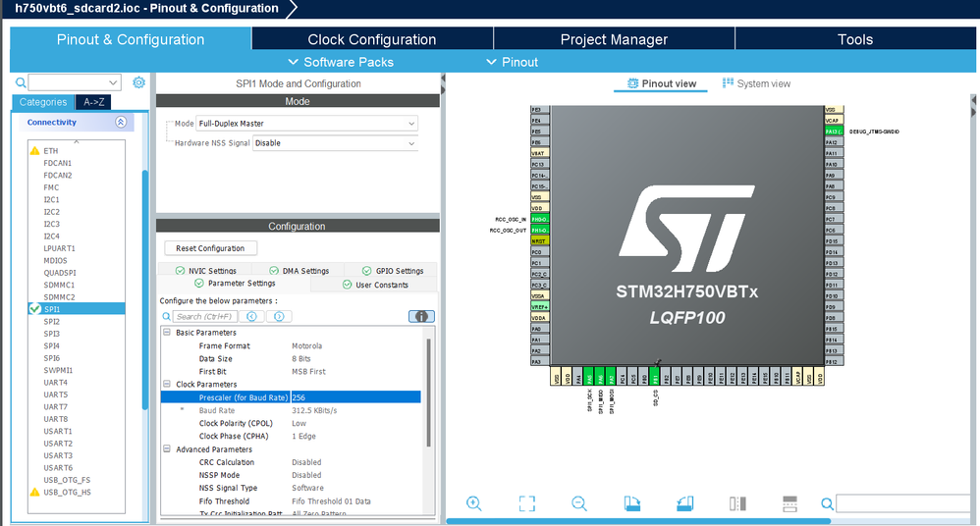Open the category settings gear icon
Viewport: 980px width, 526px height.
138,82
